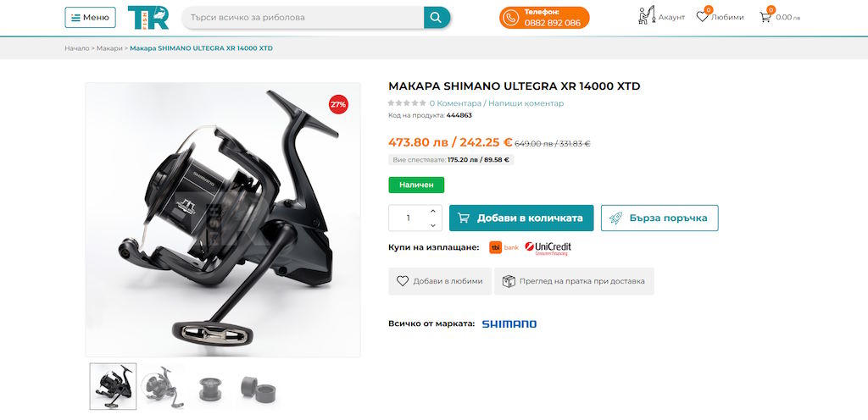Click Добави в количката button
Screen dimensions: 868x420
coord(521,218)
